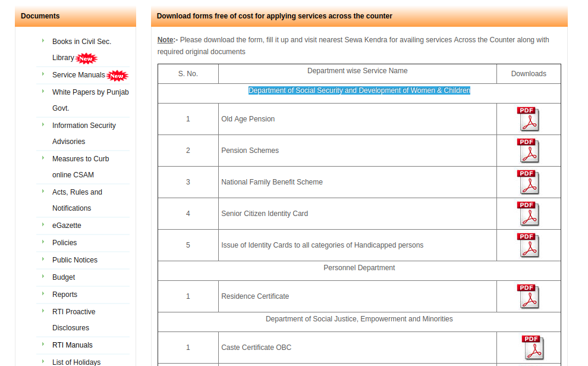Screen dimensions: 588x366
Task: Download the Old Age Pension PDF form
Action: (x=527, y=119)
